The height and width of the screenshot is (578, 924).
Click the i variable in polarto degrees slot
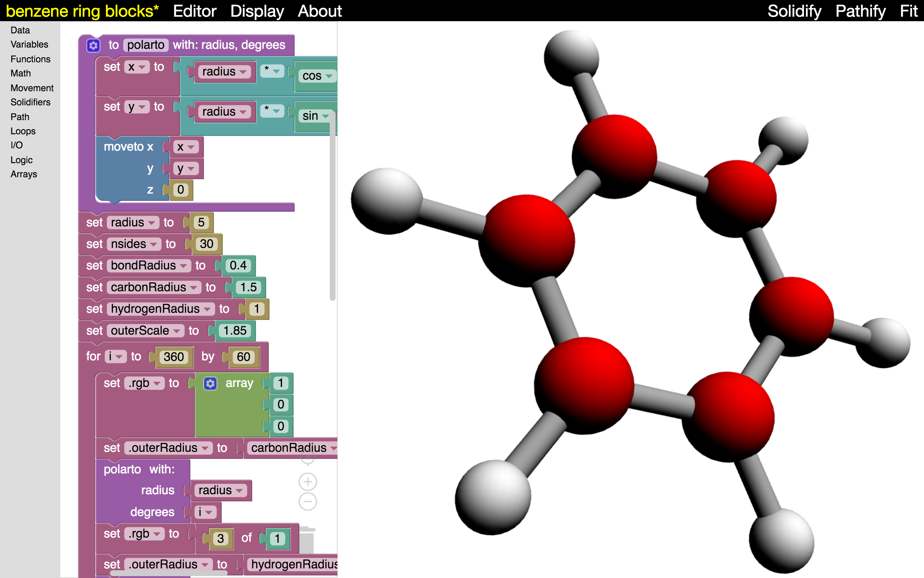[205, 512]
